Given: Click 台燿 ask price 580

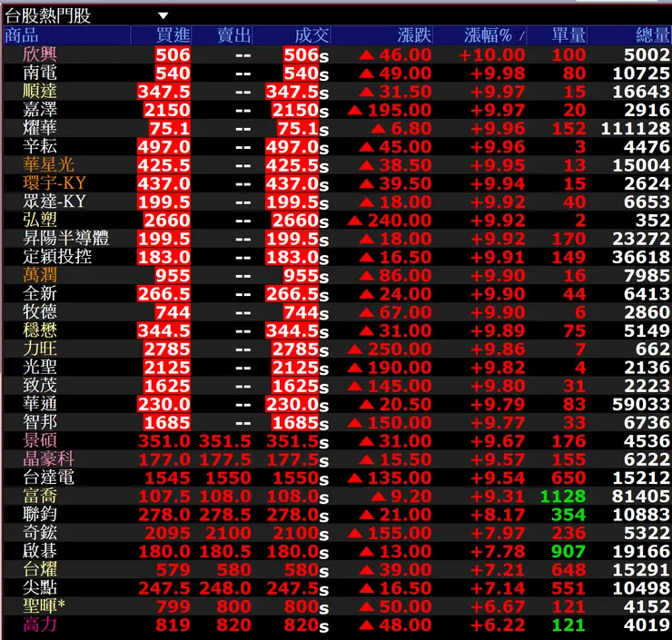Looking at the screenshot, I should [x=233, y=570].
